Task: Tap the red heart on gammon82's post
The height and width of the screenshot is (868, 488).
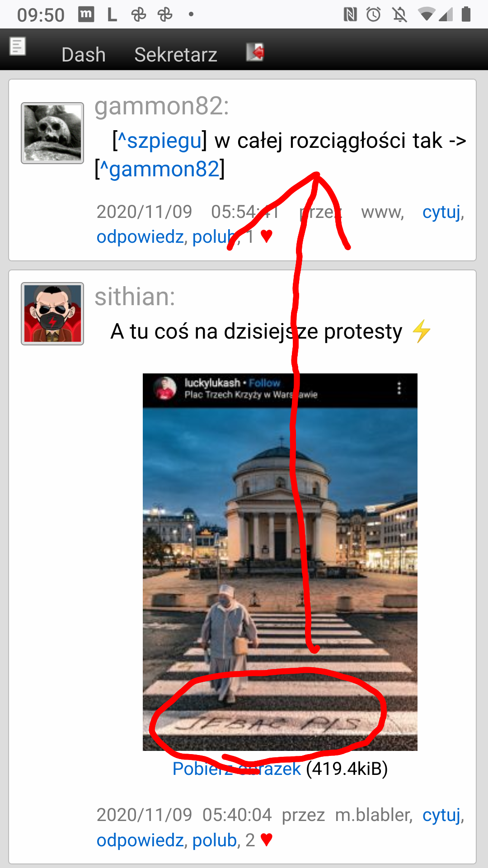Action: tap(267, 236)
